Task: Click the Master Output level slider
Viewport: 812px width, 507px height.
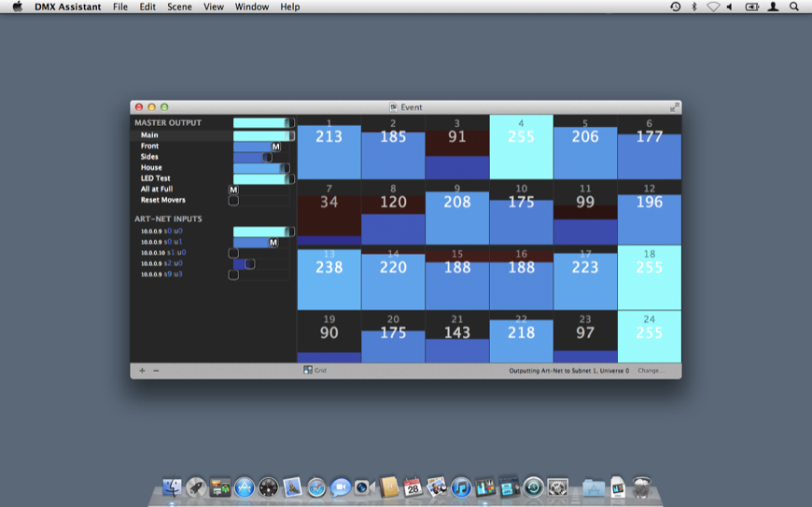Action: (x=263, y=122)
